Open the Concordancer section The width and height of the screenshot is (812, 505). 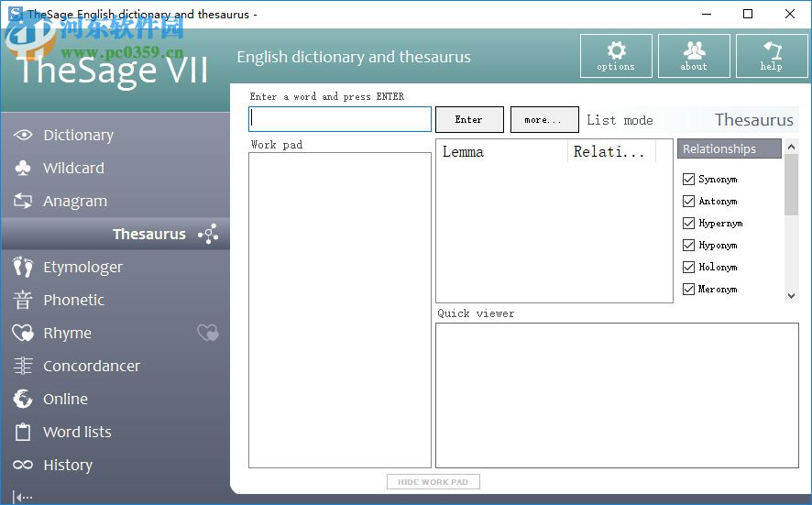[115, 367]
